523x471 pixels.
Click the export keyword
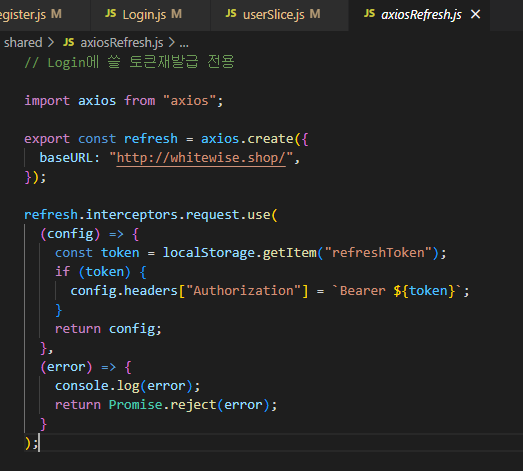coord(47,139)
